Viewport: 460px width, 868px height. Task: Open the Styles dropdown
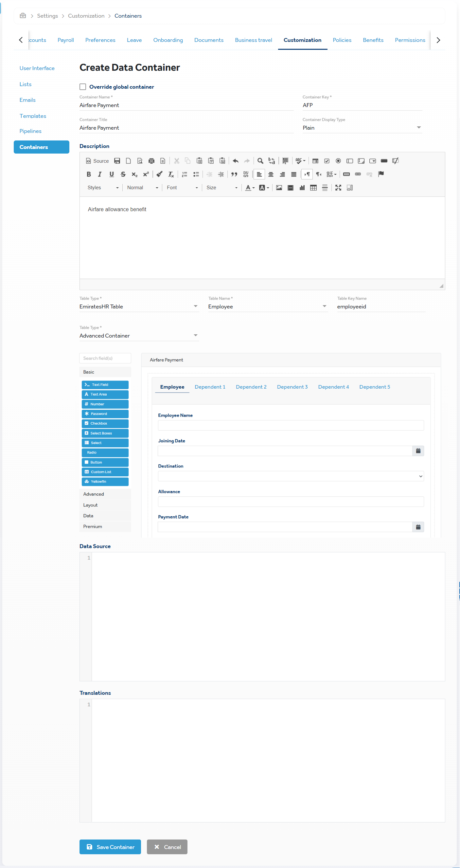tap(102, 188)
